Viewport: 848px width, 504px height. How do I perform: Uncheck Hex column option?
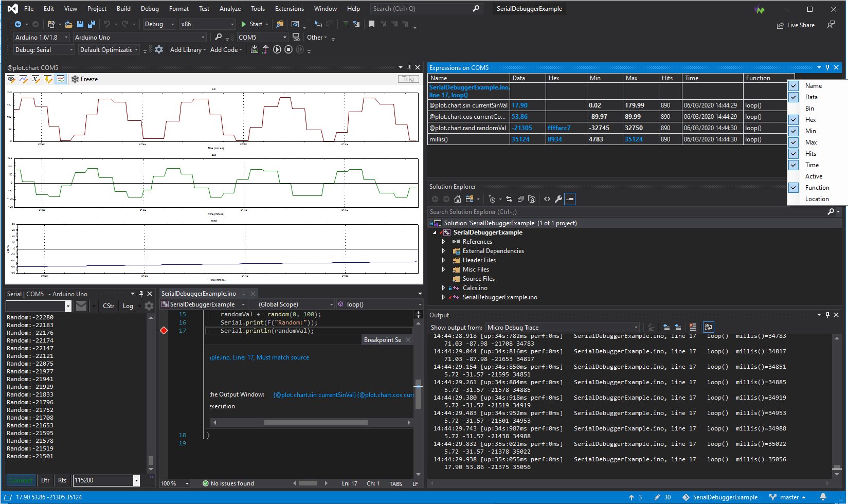[x=794, y=120]
